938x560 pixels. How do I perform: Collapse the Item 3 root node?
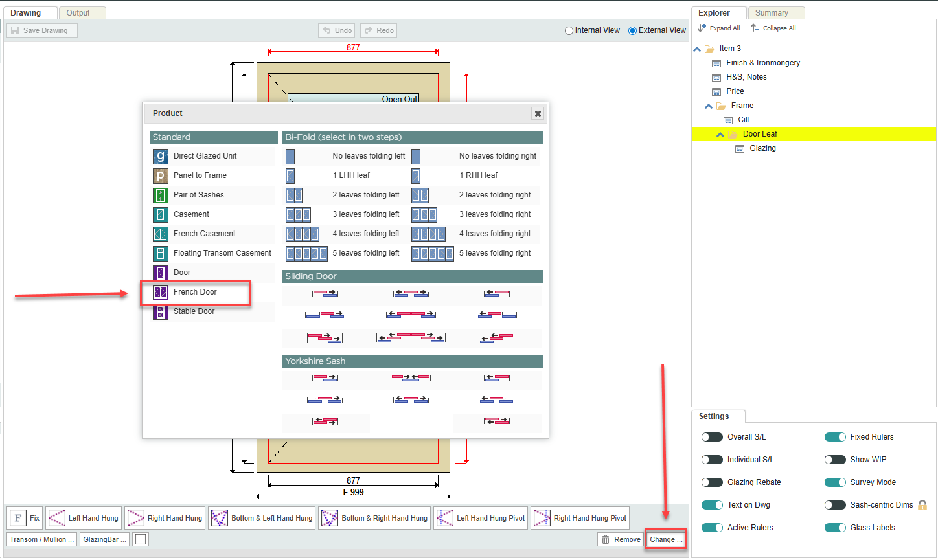pos(697,49)
